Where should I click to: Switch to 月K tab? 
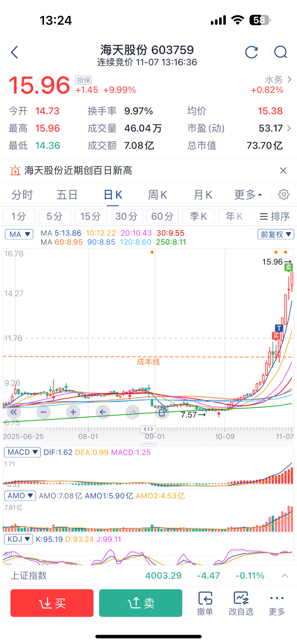click(203, 195)
